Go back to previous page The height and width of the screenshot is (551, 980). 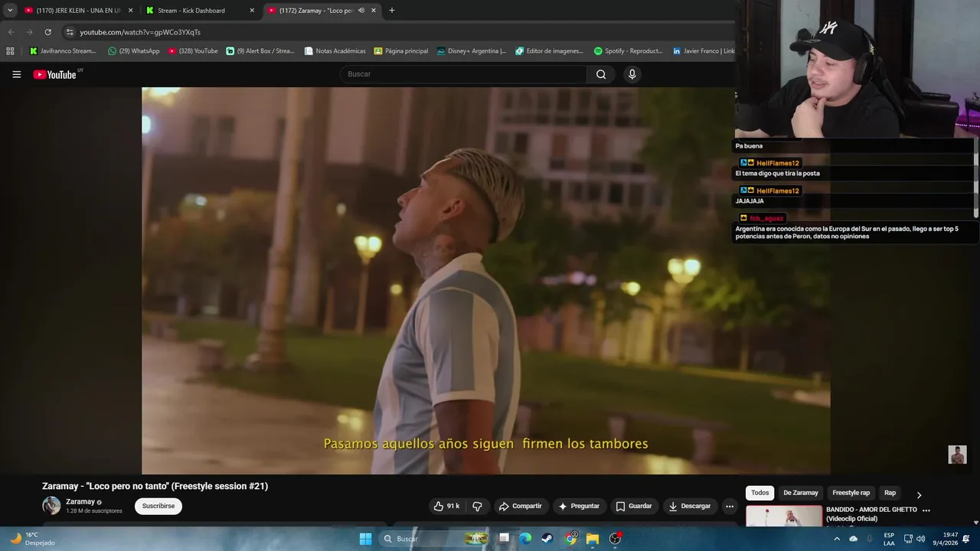[11, 32]
